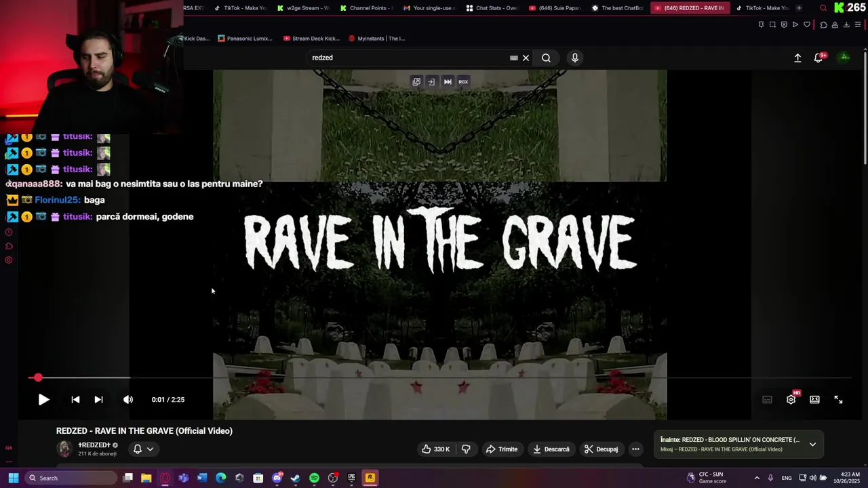Open a new browser tab
Screen dimensions: 868x488
click(799, 8)
